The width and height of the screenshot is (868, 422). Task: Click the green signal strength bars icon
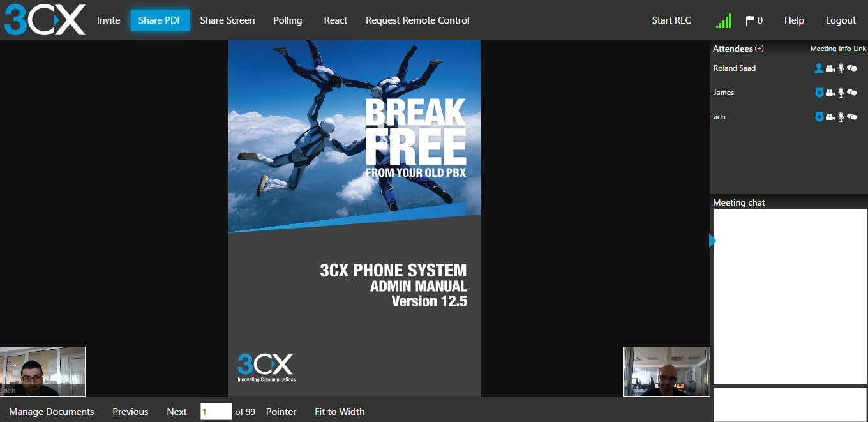point(723,20)
